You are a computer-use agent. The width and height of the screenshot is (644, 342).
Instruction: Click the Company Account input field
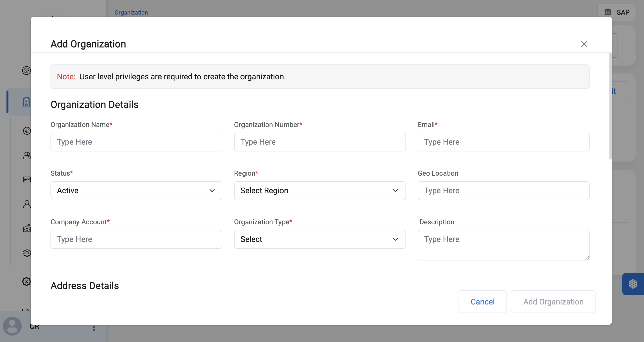pos(136,239)
